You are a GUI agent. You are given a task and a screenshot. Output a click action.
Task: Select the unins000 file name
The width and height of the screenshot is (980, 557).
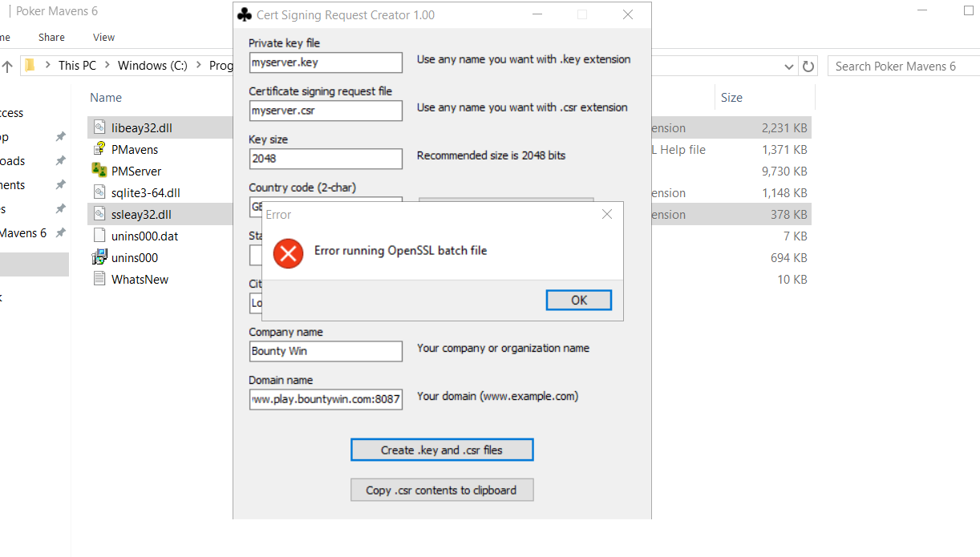135,257
